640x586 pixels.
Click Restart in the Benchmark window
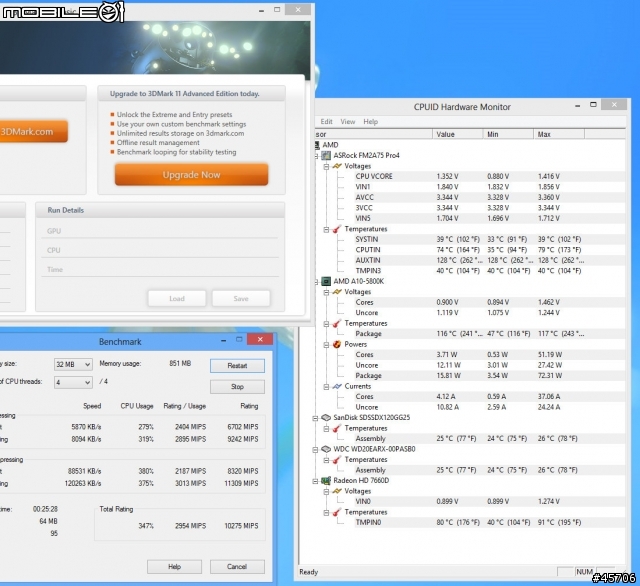(237, 366)
